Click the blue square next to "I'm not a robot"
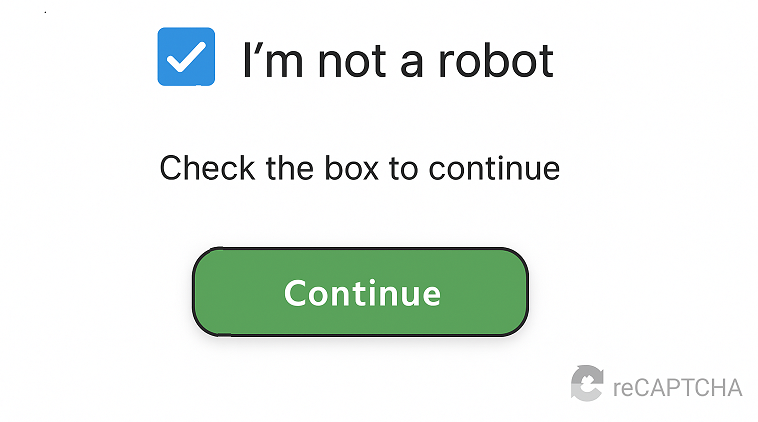The image size is (758, 422). pos(186,57)
